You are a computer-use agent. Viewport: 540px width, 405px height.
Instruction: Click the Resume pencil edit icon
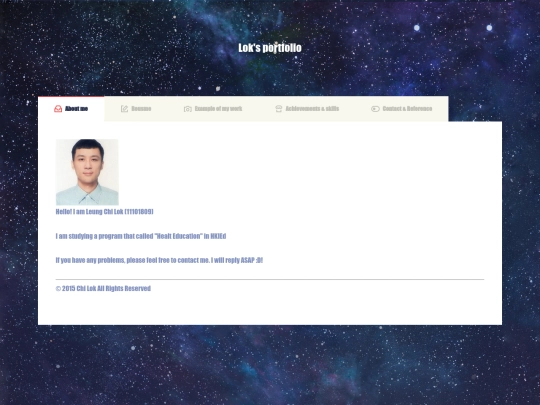[x=124, y=109]
